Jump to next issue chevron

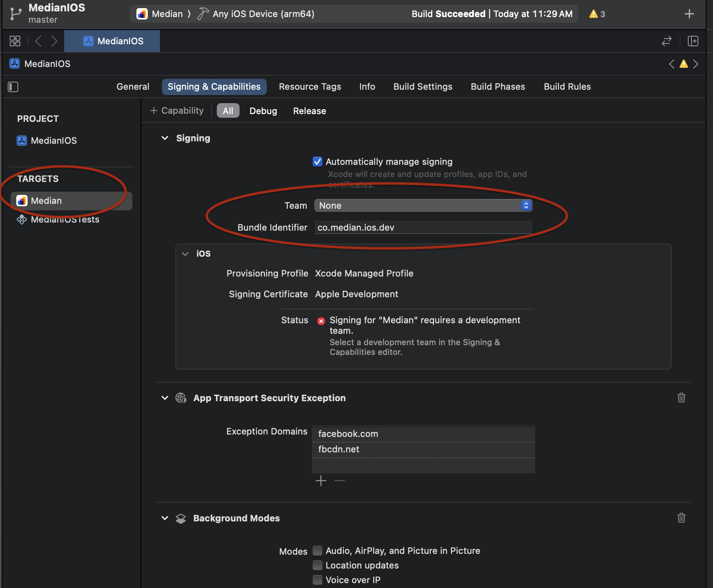click(696, 64)
